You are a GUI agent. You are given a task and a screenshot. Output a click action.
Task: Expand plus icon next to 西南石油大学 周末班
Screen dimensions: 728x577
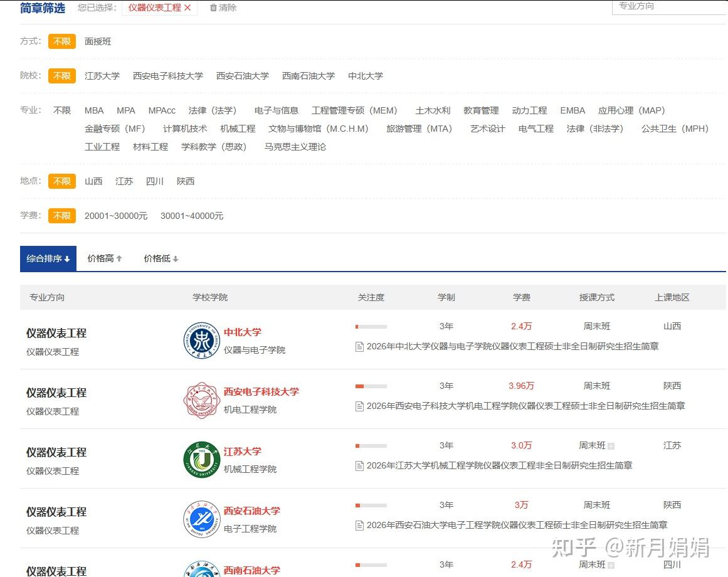(611, 565)
